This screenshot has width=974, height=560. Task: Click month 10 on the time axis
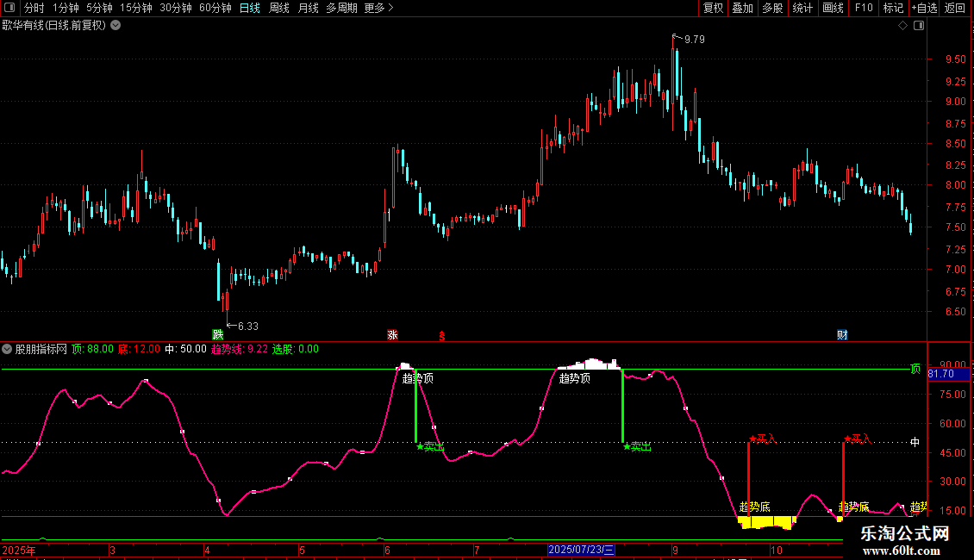776,550
